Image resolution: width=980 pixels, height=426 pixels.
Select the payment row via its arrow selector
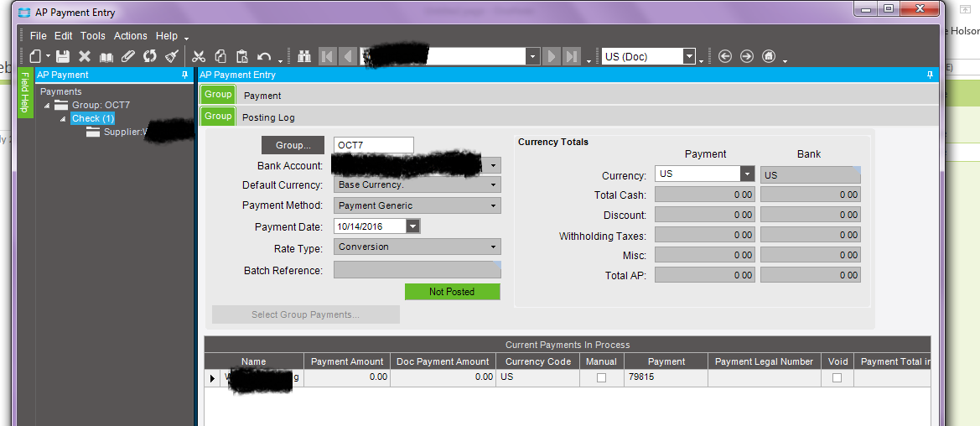click(x=212, y=378)
